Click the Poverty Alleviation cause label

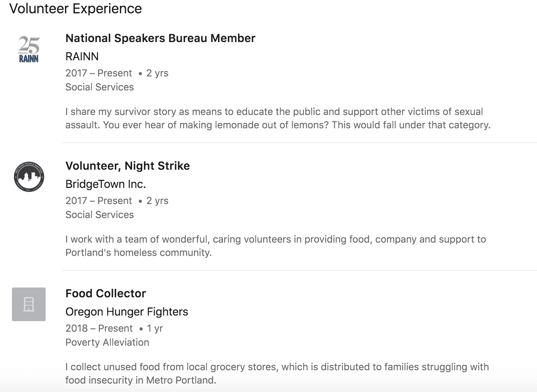[107, 343]
